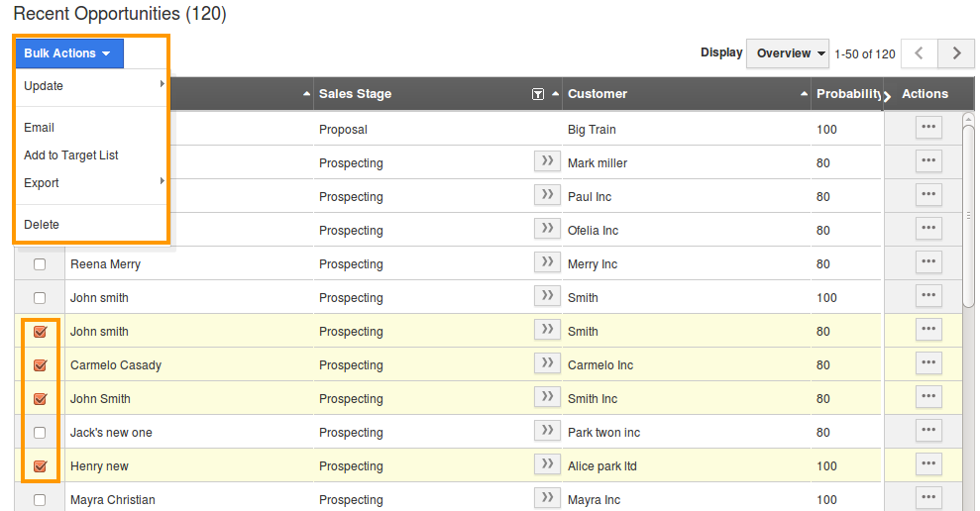Advance sales stage for Alice park ltd
Image resolution: width=980 pixels, height=511 pixels.
click(x=547, y=464)
